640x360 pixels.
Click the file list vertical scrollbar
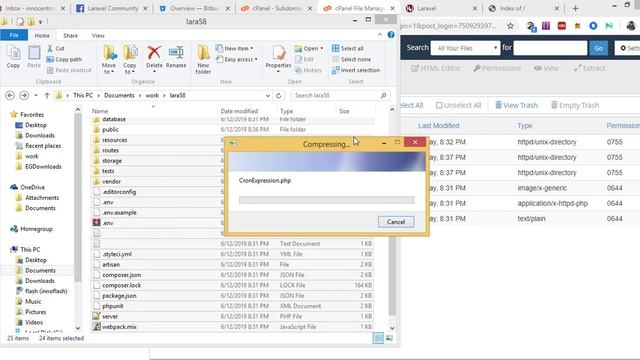392,276
